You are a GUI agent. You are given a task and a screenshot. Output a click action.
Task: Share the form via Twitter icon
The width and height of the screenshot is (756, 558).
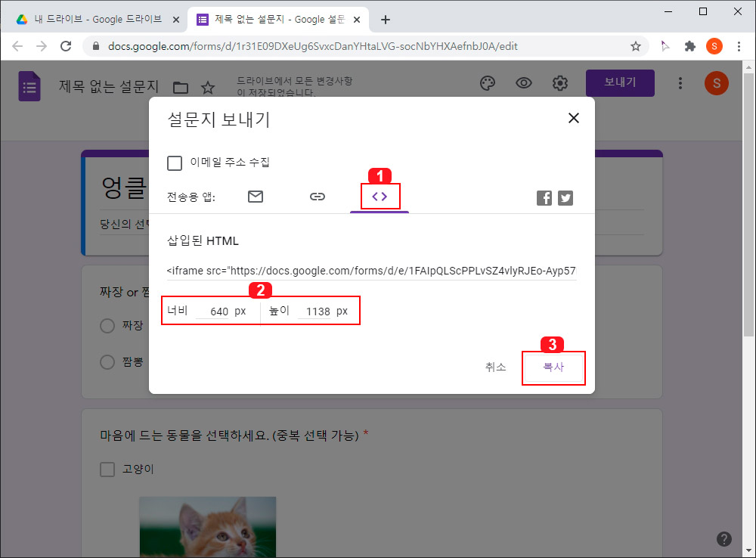(x=565, y=197)
